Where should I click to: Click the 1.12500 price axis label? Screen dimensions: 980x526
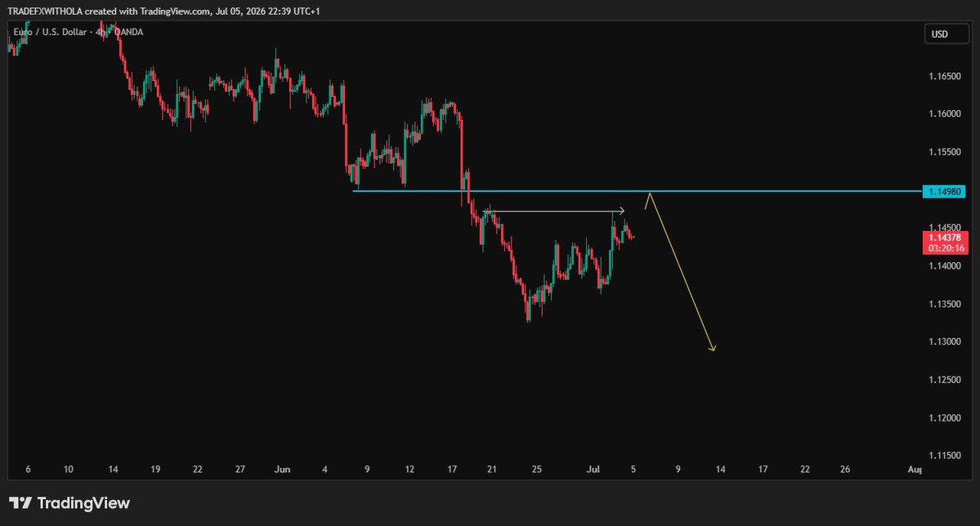coord(944,380)
